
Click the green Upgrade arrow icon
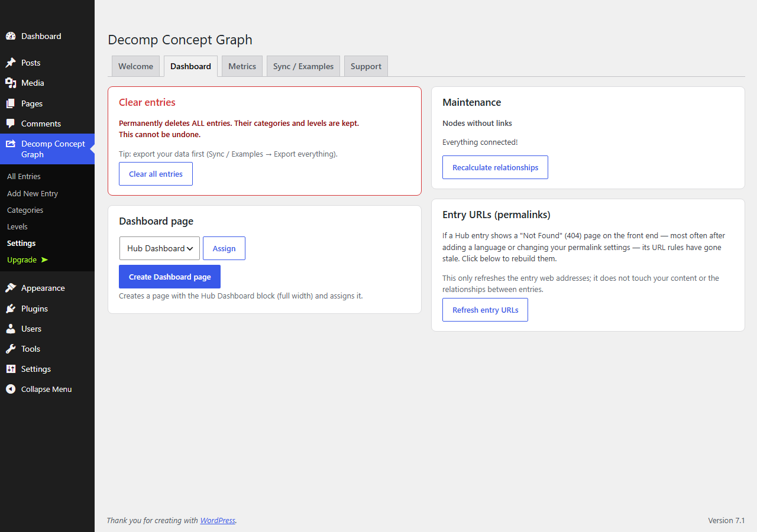pyautogui.click(x=45, y=260)
